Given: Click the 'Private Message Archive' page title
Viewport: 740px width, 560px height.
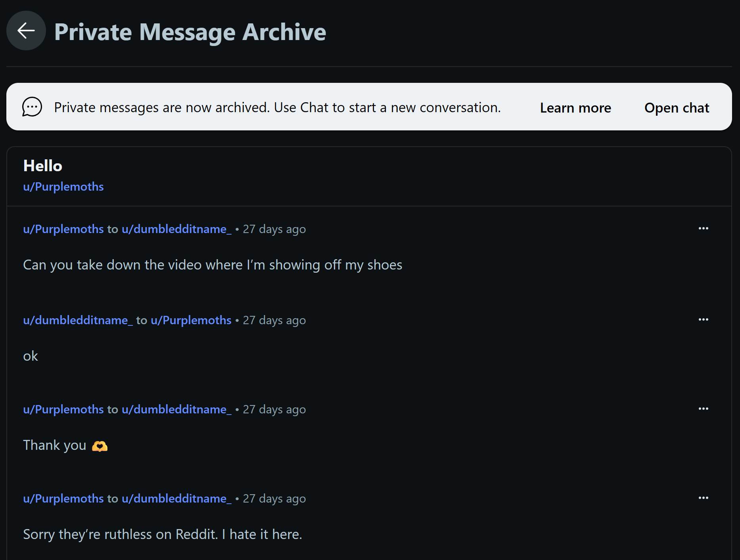Looking at the screenshot, I should pyautogui.click(x=190, y=32).
